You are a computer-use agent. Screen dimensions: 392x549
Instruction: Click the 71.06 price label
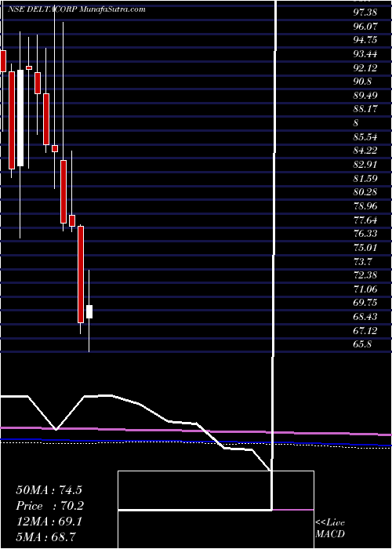[x=365, y=289]
